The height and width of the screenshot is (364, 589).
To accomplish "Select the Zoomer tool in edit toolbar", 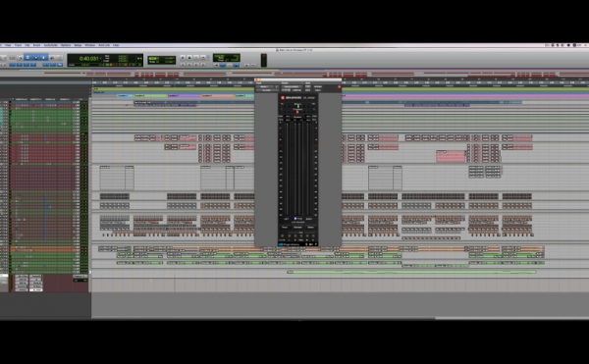I will point(20,58).
